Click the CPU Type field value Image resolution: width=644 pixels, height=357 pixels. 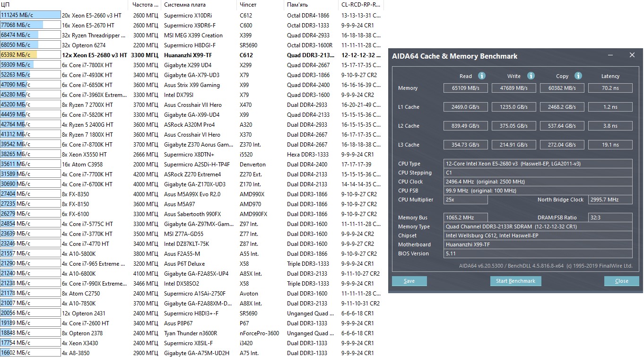pos(538,164)
